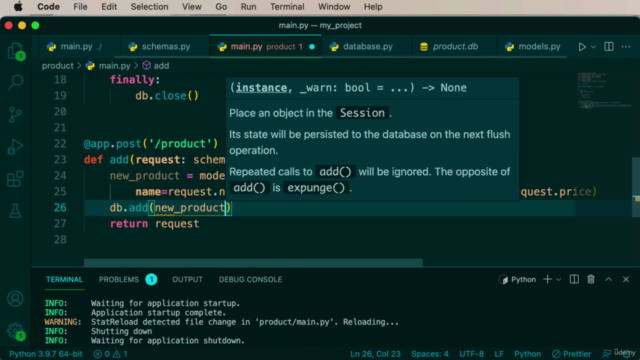Viewport: 640px width, 360px height.
Task: Click the add function breadcrumb
Action: [x=156, y=66]
